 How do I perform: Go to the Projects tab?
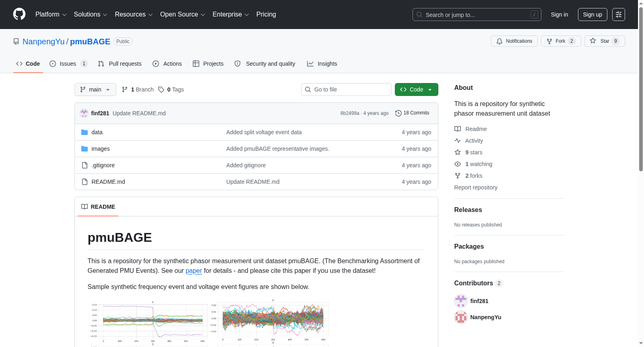tap(208, 64)
